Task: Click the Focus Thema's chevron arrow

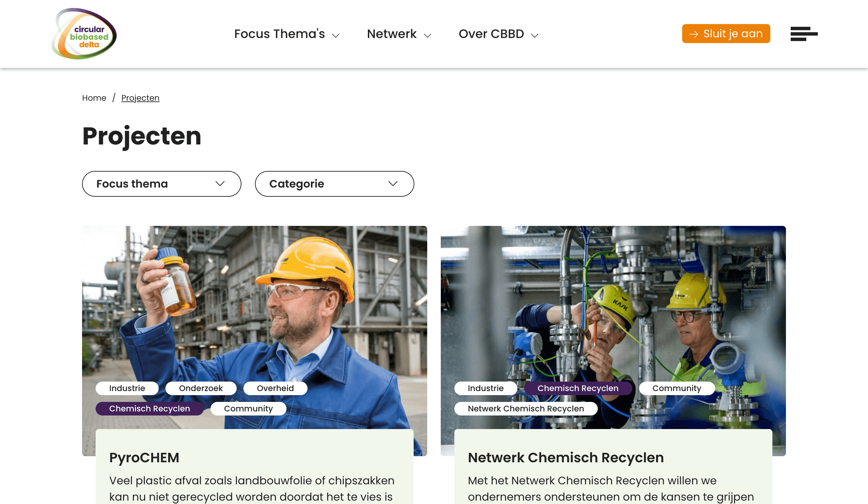Action: coord(335,36)
